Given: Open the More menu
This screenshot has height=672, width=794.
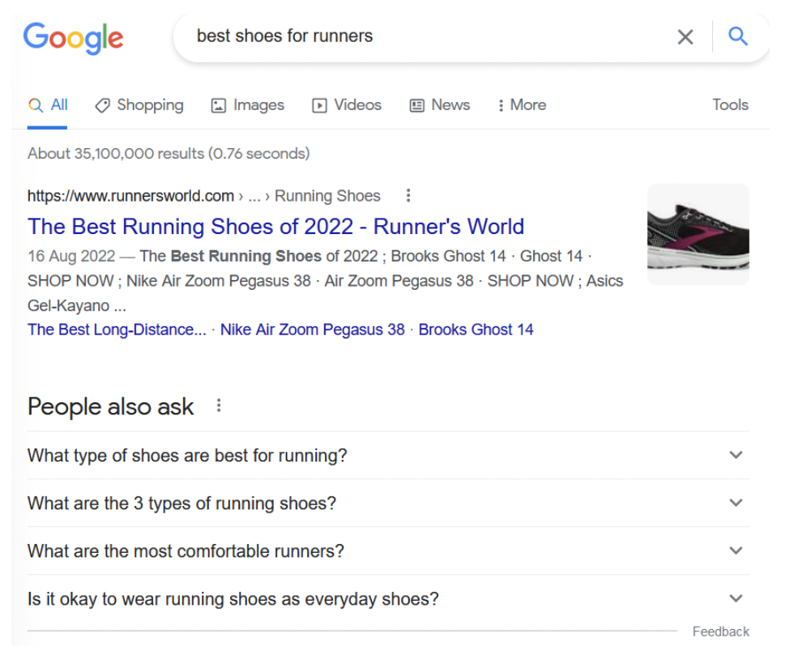Looking at the screenshot, I should pos(522,105).
